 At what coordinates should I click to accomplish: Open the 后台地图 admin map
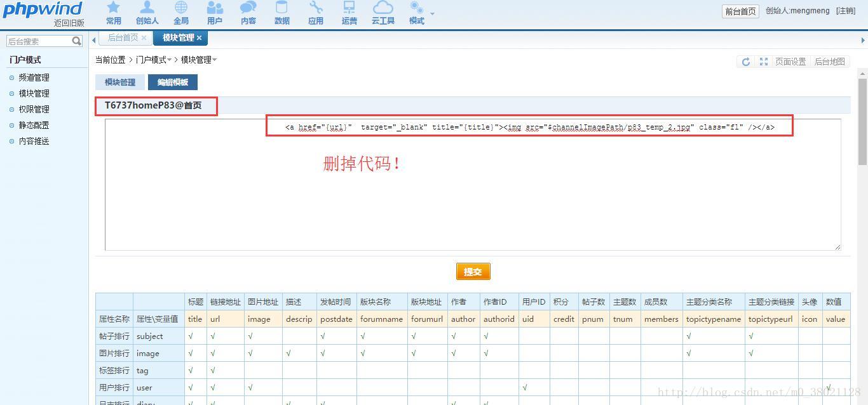point(830,62)
